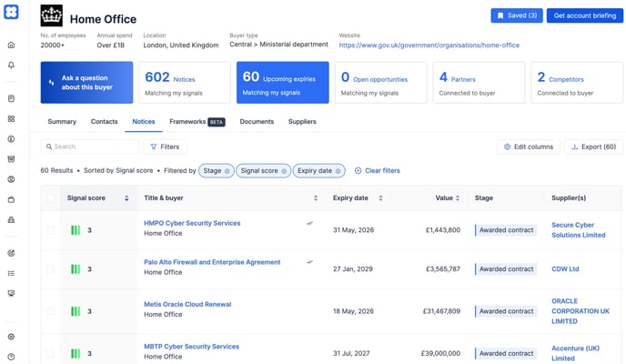Open settings gear in sidebar
626x364 pixels.
pos(11,337)
